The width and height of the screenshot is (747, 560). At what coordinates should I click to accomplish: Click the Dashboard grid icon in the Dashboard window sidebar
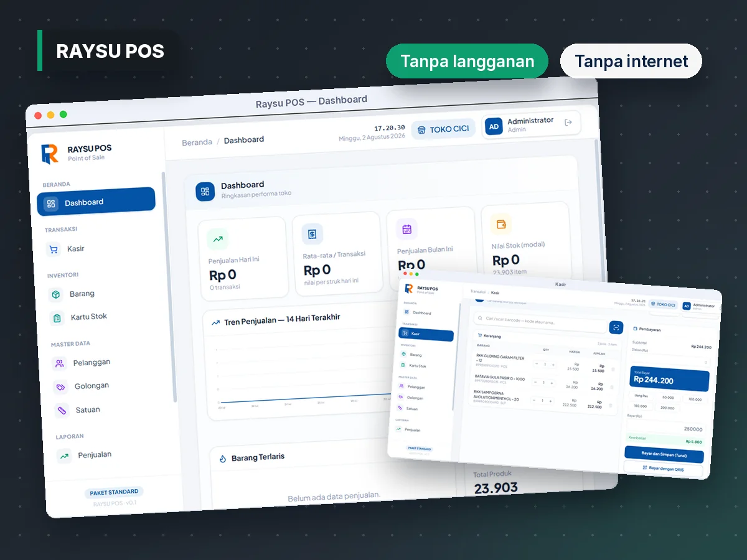pyautogui.click(x=51, y=203)
